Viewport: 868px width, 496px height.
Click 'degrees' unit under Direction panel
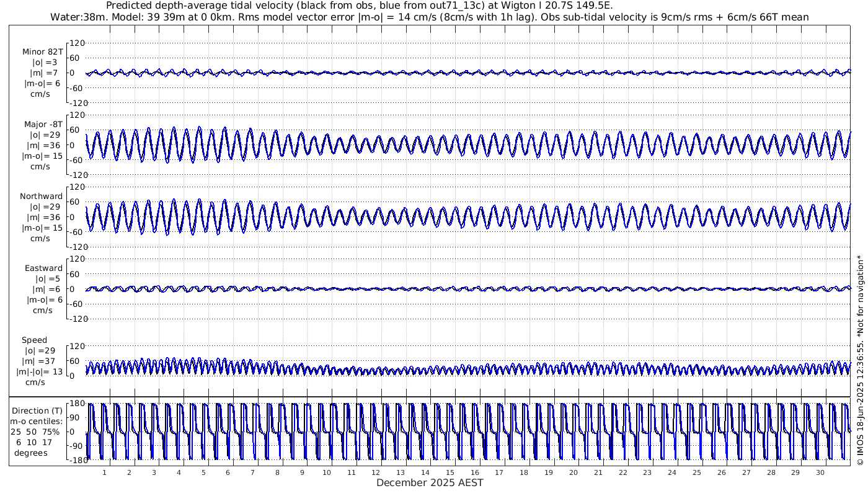pos(31,453)
